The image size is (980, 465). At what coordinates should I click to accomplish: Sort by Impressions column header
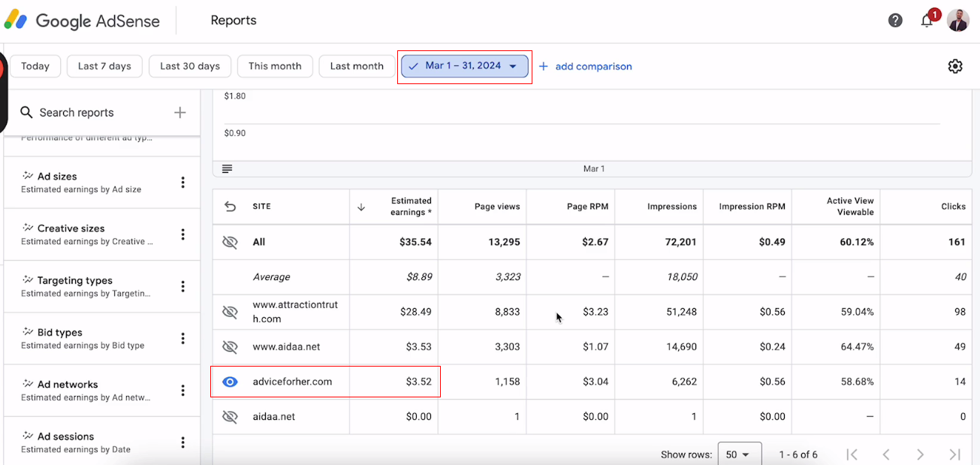pyautogui.click(x=672, y=207)
